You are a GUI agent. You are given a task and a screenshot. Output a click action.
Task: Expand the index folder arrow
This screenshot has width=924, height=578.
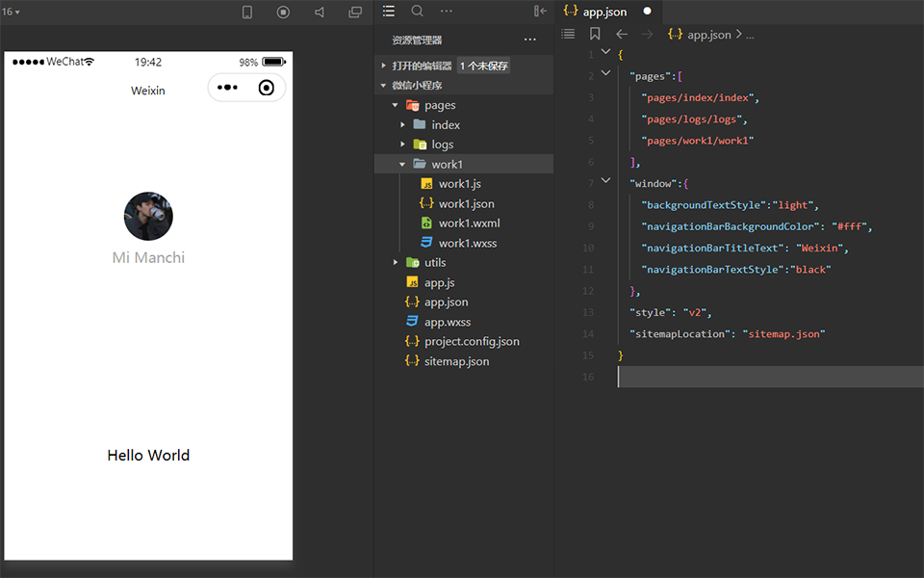pos(402,124)
